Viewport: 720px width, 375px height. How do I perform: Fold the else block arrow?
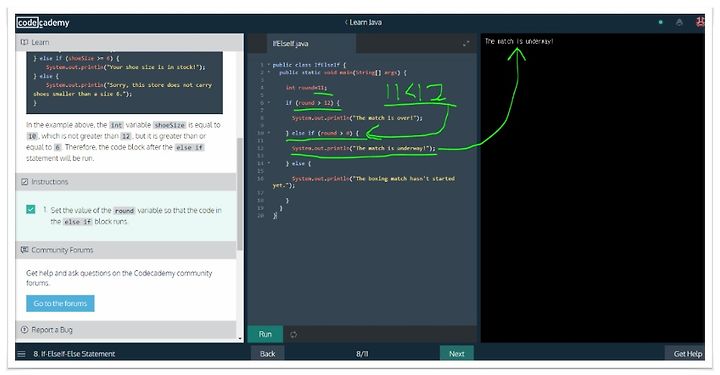coord(269,163)
